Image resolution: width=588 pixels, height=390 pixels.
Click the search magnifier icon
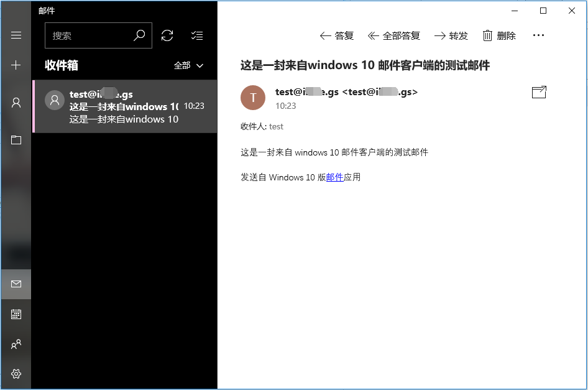pyautogui.click(x=139, y=35)
